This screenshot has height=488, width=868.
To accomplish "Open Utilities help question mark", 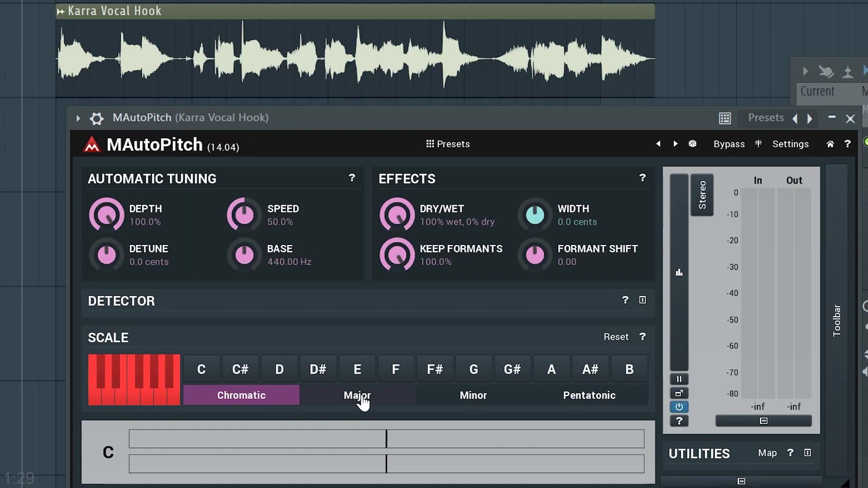I will tap(790, 452).
